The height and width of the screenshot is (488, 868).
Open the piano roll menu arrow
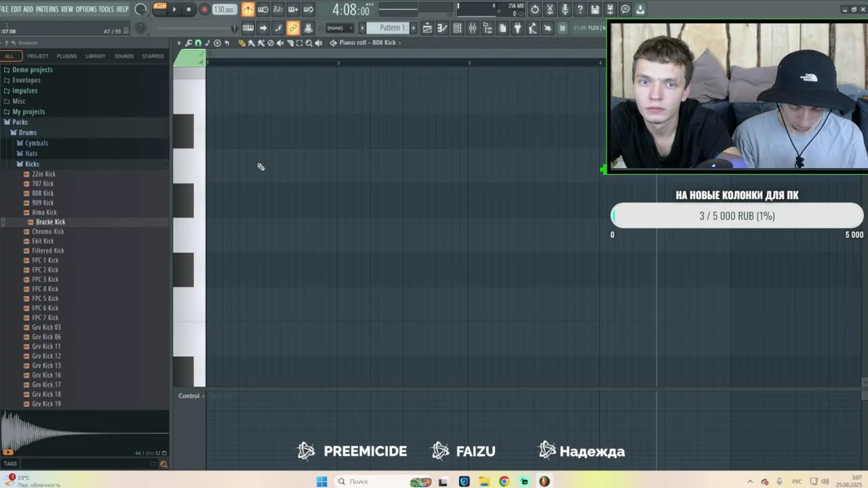tap(179, 43)
